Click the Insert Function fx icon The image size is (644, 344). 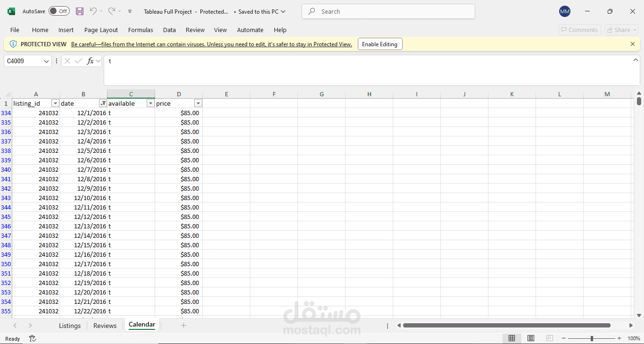coord(91,61)
